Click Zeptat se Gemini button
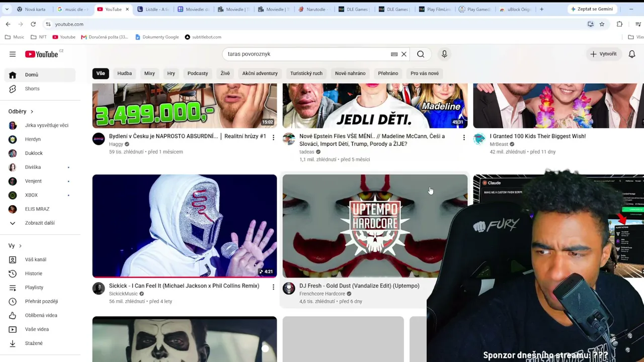Viewport: 644px width, 362px height. (592, 9)
